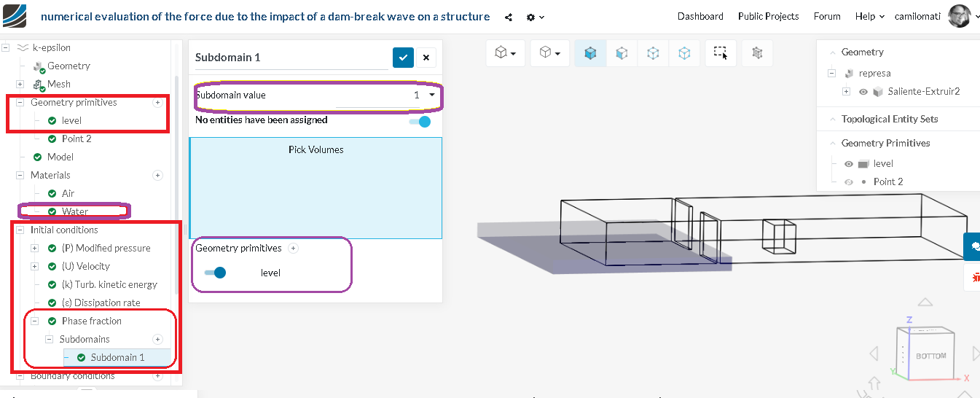Click the share project icon
980x398 pixels.
click(x=509, y=17)
